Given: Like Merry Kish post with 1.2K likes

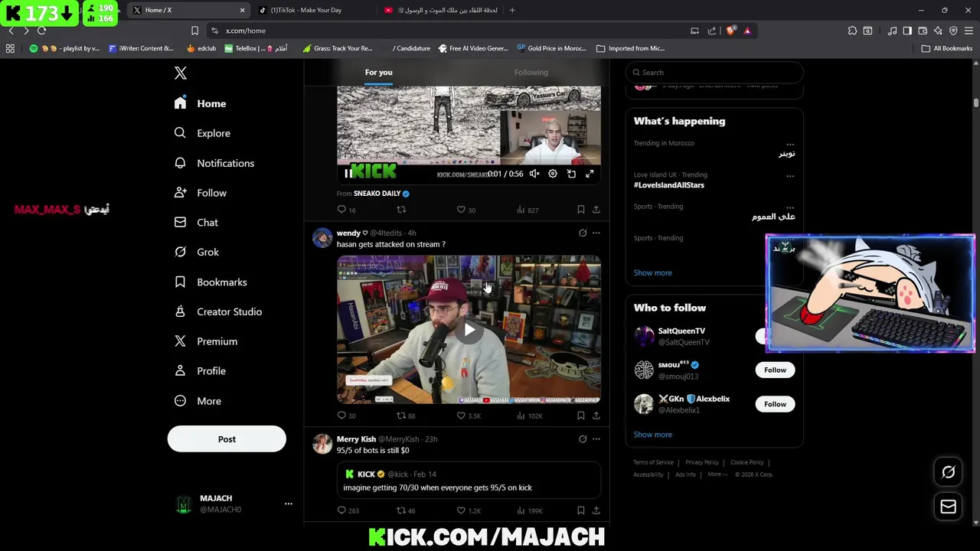Looking at the screenshot, I should [469, 510].
